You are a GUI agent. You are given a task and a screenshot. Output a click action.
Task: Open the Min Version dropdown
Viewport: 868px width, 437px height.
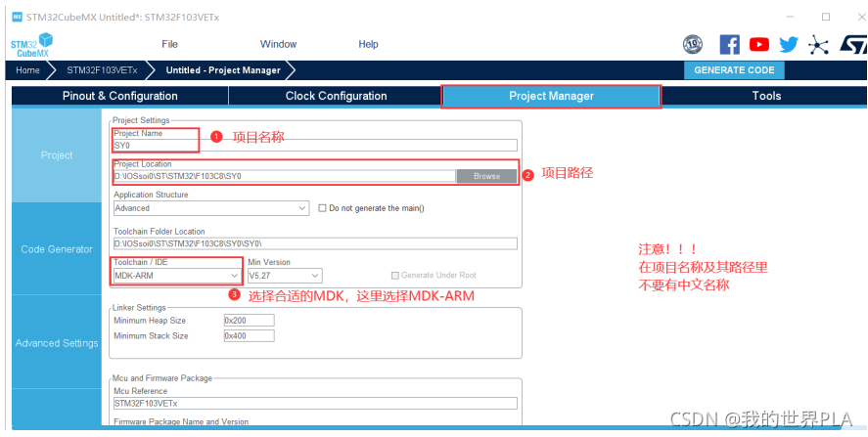(285, 275)
